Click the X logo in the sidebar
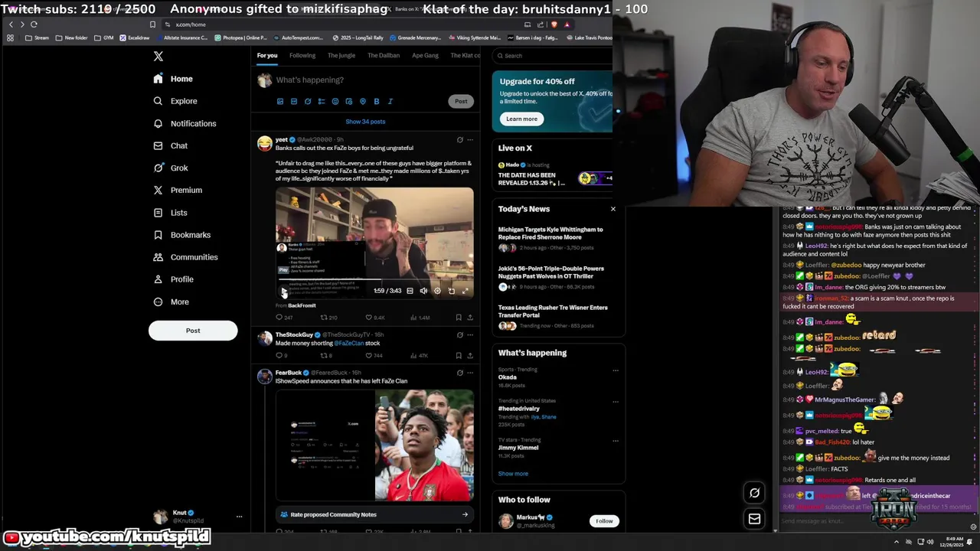 158,57
